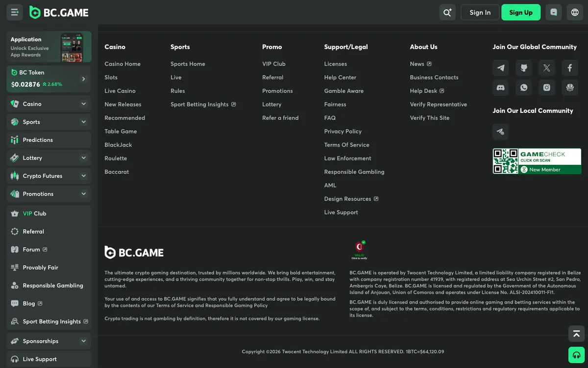Open the Law Enforcement footer link
Viewport: 588px width, 368px height.
[347, 158]
